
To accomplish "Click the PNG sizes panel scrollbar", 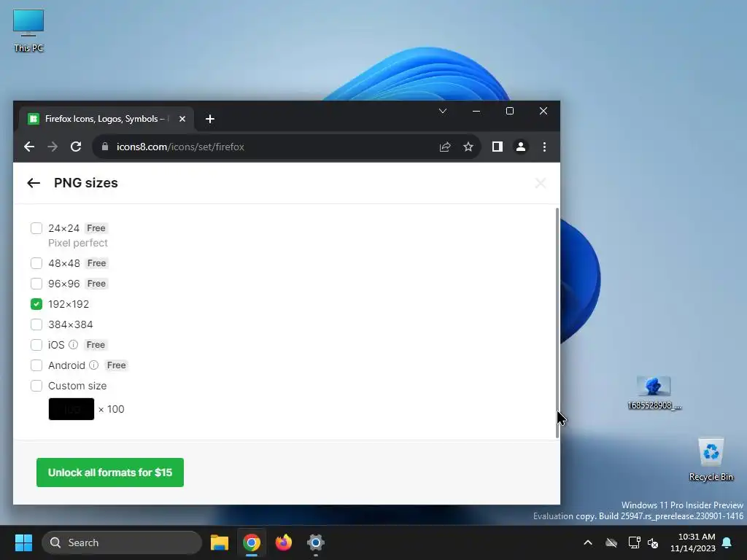I will 557,323.
